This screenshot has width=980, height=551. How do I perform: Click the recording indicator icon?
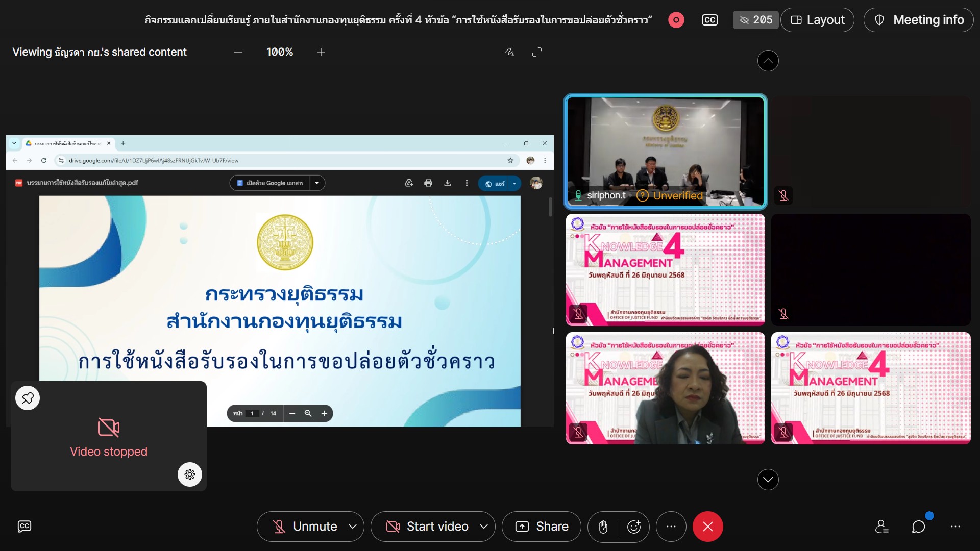click(x=676, y=20)
